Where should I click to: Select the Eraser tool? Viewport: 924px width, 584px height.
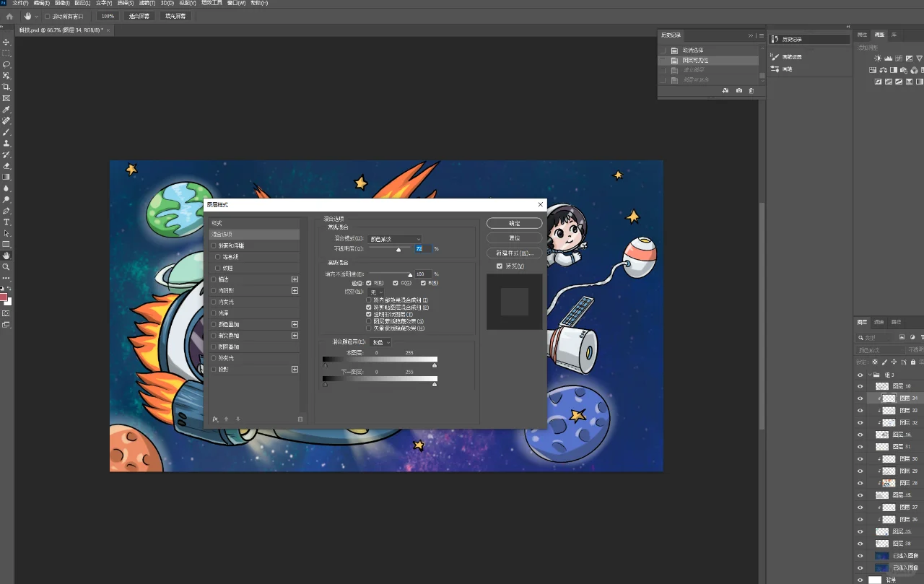coord(6,165)
